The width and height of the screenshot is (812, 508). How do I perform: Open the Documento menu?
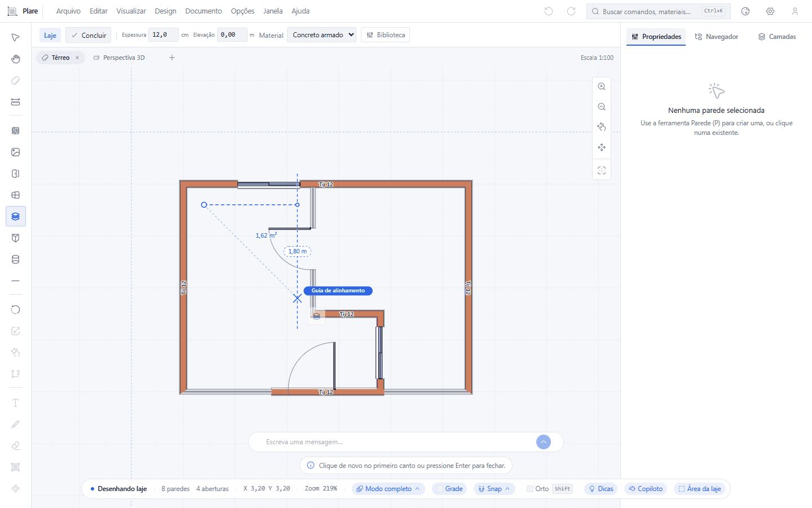204,11
